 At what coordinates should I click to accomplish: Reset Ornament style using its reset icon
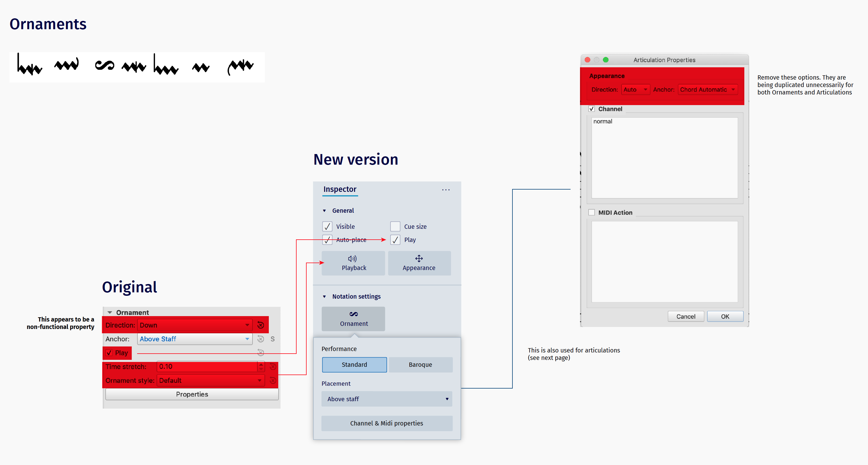[x=273, y=381]
